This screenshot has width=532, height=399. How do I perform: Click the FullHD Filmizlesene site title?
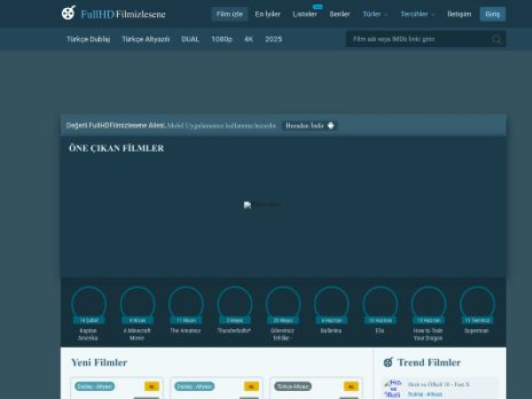pos(123,14)
